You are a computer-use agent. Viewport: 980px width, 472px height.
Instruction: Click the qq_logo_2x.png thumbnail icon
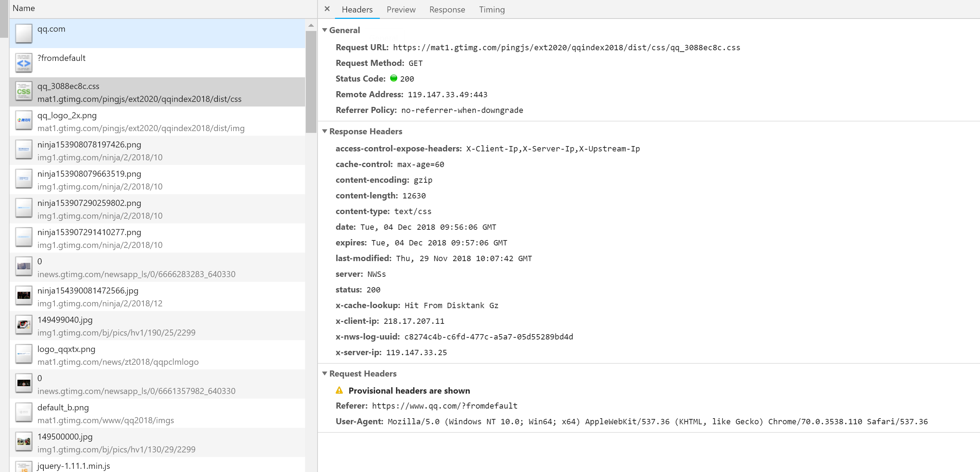point(23,120)
